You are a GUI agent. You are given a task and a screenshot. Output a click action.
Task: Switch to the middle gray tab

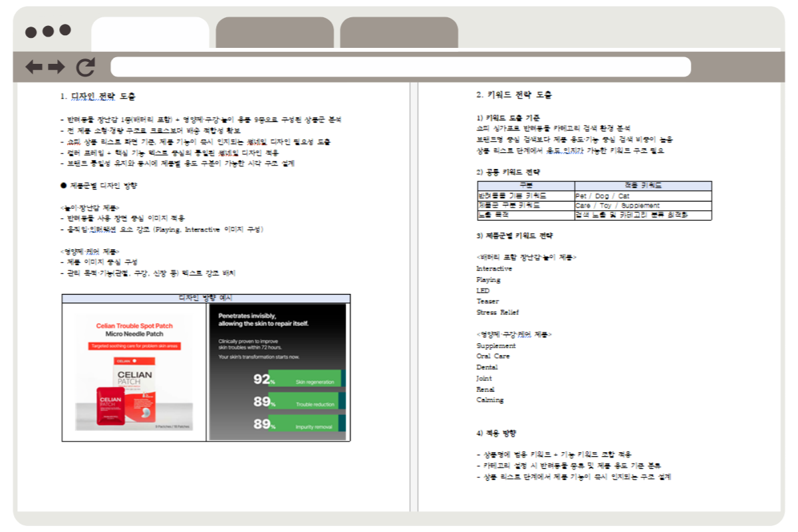point(275,33)
